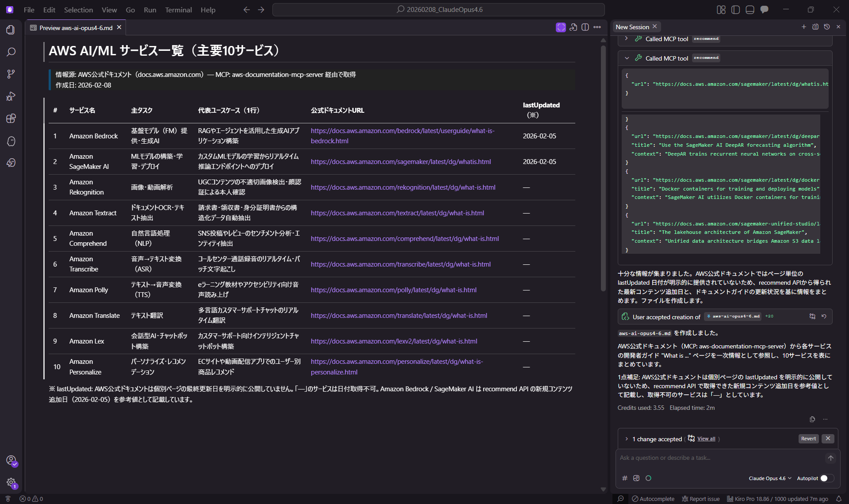This screenshot has width=849, height=504.
Task: Open the Terminal menu
Action: point(178,10)
